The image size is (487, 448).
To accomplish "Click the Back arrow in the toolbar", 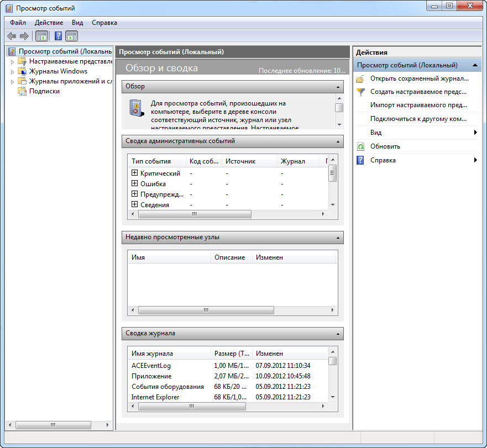I will pos(11,36).
